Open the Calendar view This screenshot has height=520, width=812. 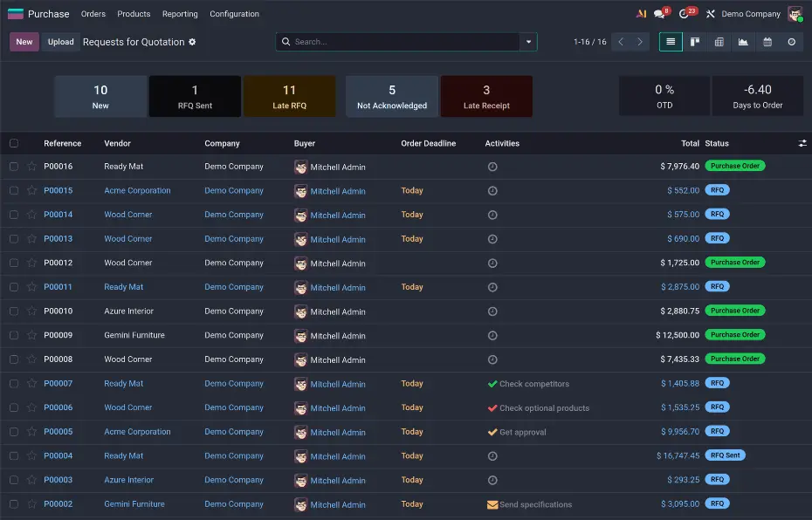(767, 42)
